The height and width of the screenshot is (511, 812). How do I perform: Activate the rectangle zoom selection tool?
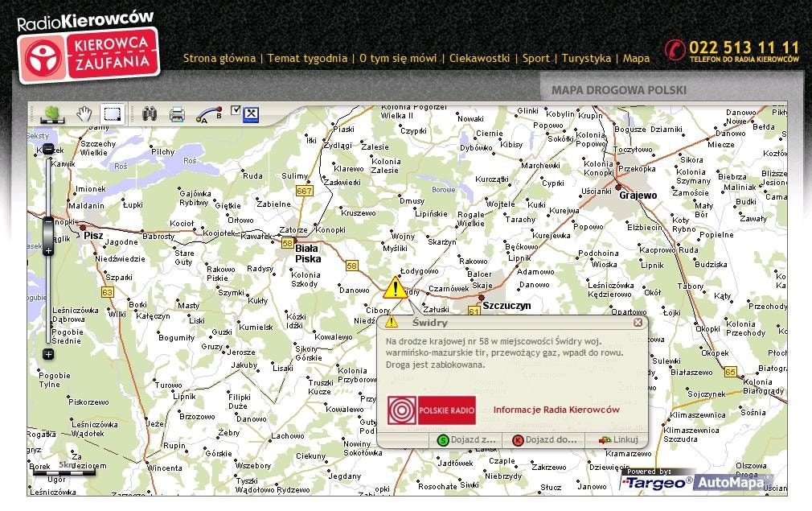[112, 113]
